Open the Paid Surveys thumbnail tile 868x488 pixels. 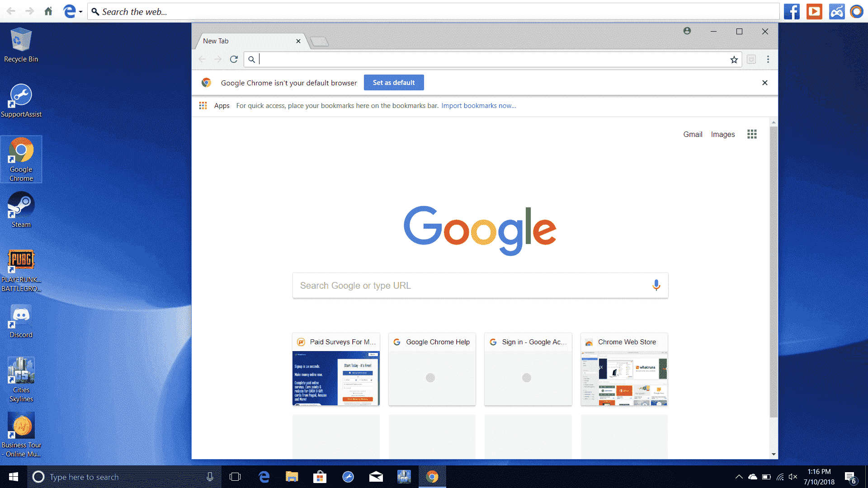(x=336, y=369)
